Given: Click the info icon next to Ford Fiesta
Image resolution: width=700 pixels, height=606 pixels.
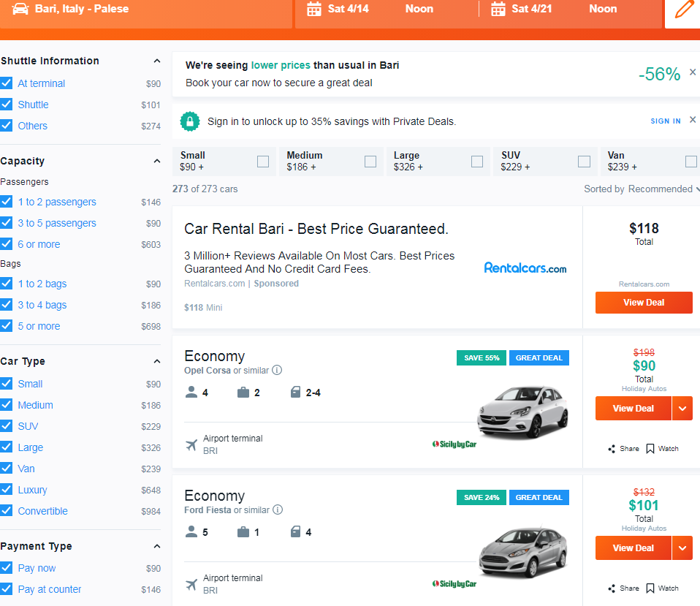Looking at the screenshot, I should click(x=278, y=510).
